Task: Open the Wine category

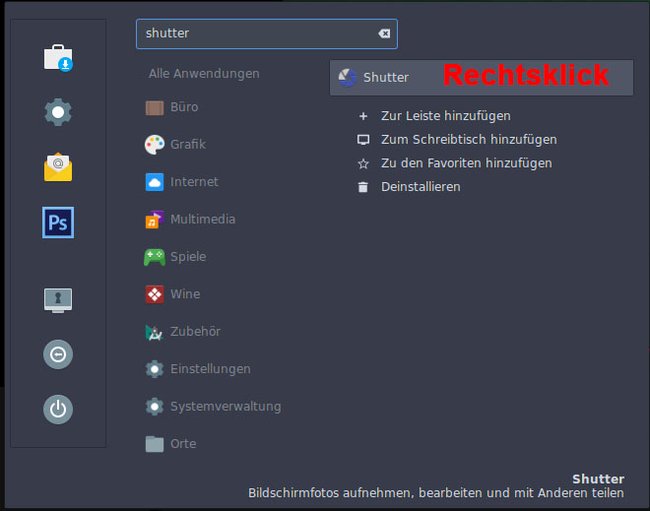Action: 172,294
